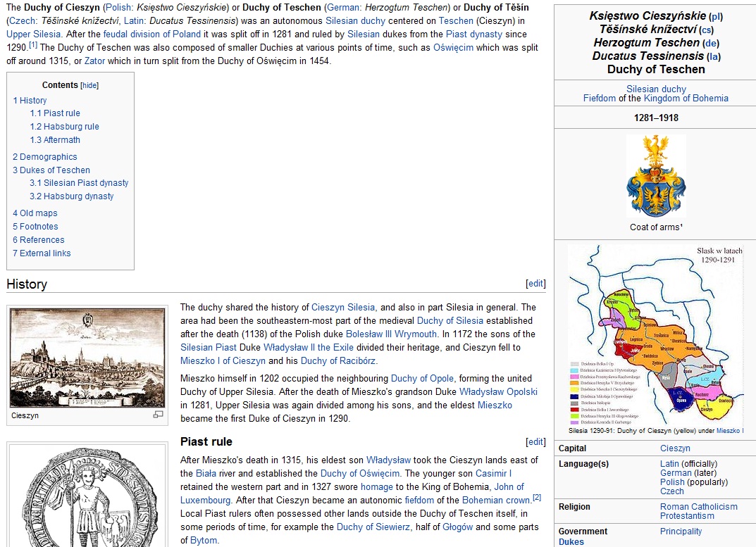Open the 'fiefdom' link in Piast rule paragraph
The width and height of the screenshot is (756, 547).
(419, 501)
